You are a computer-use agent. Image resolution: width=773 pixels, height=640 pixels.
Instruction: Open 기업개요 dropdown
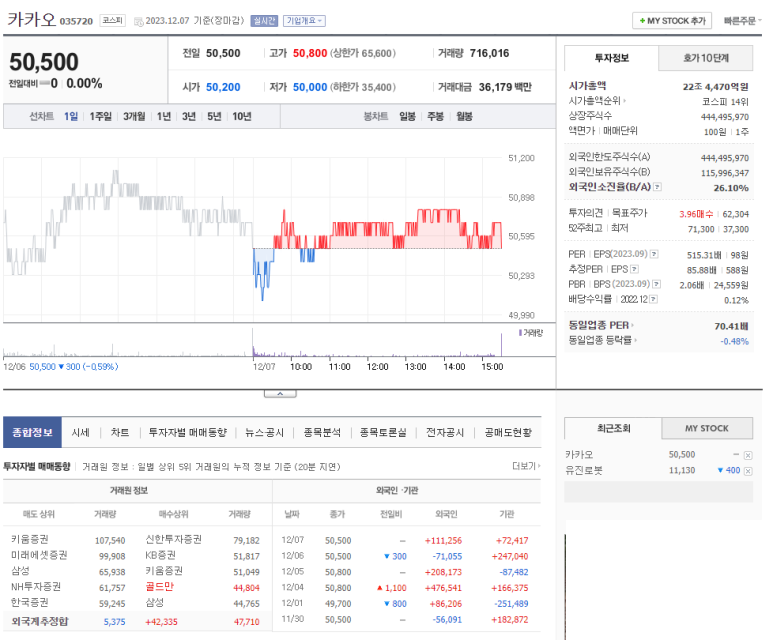tap(304, 21)
